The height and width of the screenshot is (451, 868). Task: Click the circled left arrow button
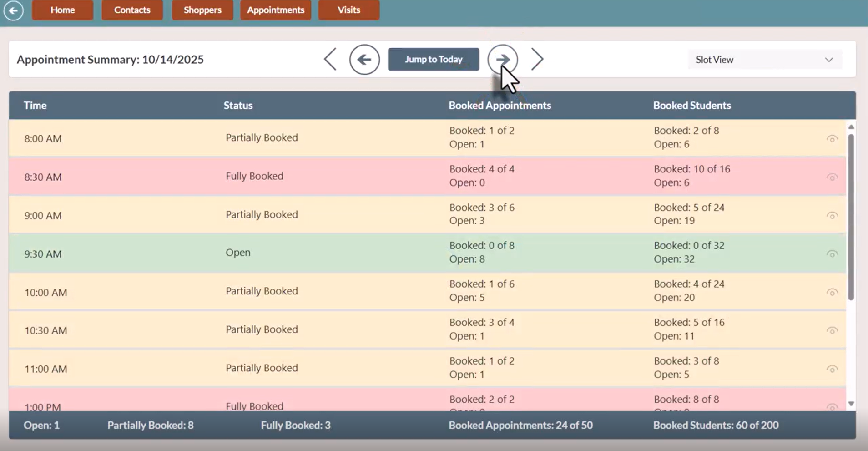[x=364, y=59]
